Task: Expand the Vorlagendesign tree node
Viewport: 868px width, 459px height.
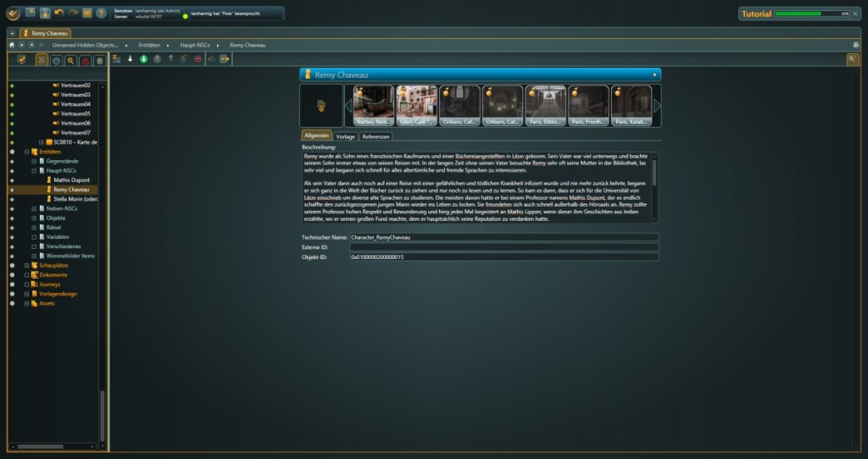Action: click(x=27, y=294)
